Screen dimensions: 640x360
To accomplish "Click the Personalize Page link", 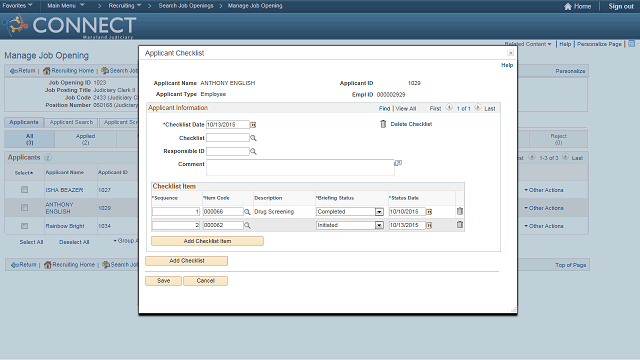I will click(599, 44).
